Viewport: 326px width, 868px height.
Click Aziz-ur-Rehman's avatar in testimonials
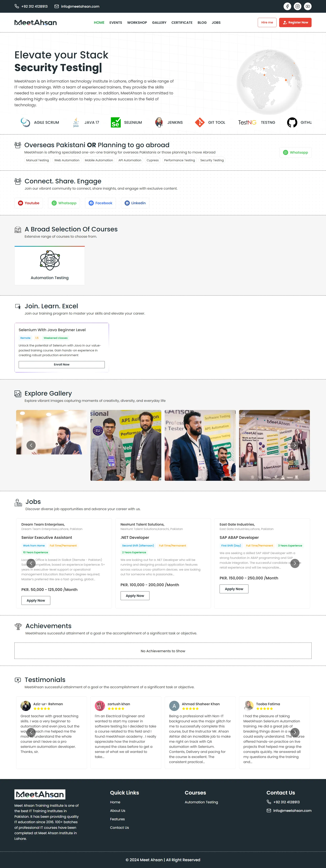[26, 706]
